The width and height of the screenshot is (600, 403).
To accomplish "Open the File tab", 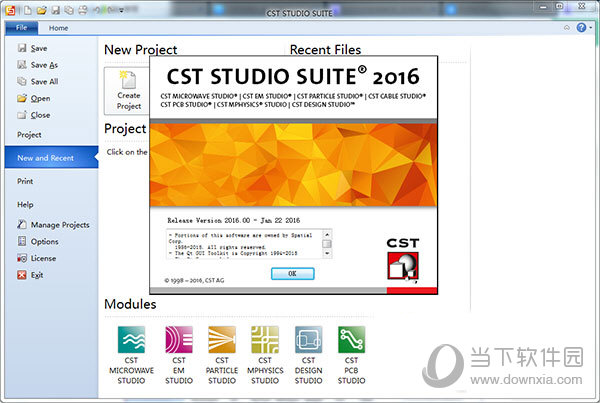I will point(21,28).
